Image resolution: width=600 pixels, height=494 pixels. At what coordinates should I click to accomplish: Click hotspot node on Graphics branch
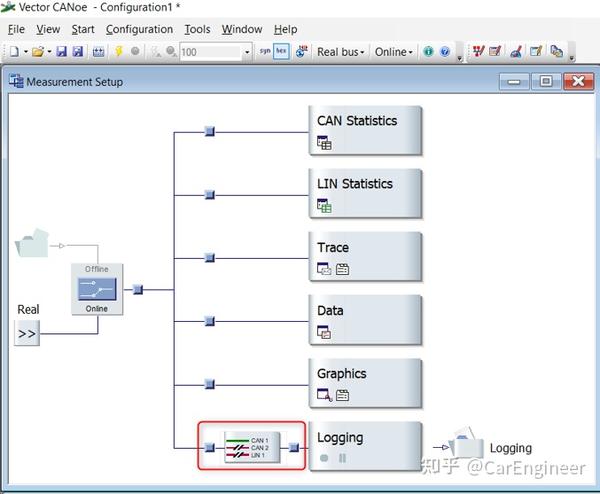(x=210, y=384)
